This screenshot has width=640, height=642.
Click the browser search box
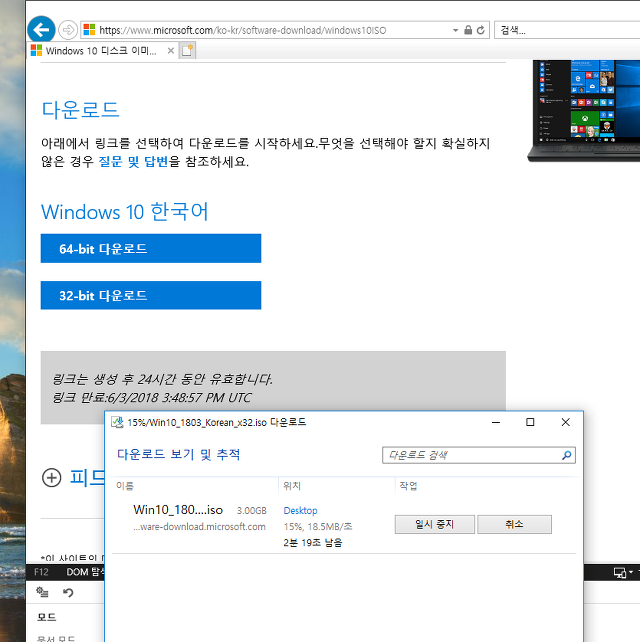pos(567,30)
